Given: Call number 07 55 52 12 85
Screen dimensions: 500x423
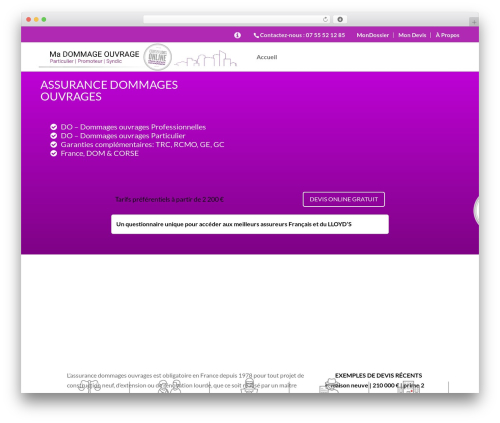Looking at the screenshot, I should [x=325, y=35].
